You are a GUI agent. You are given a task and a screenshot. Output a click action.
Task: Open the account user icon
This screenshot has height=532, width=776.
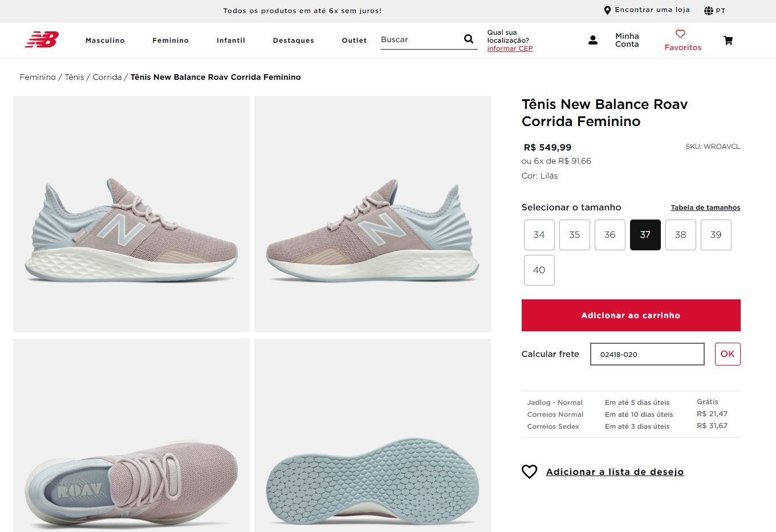pos(593,40)
